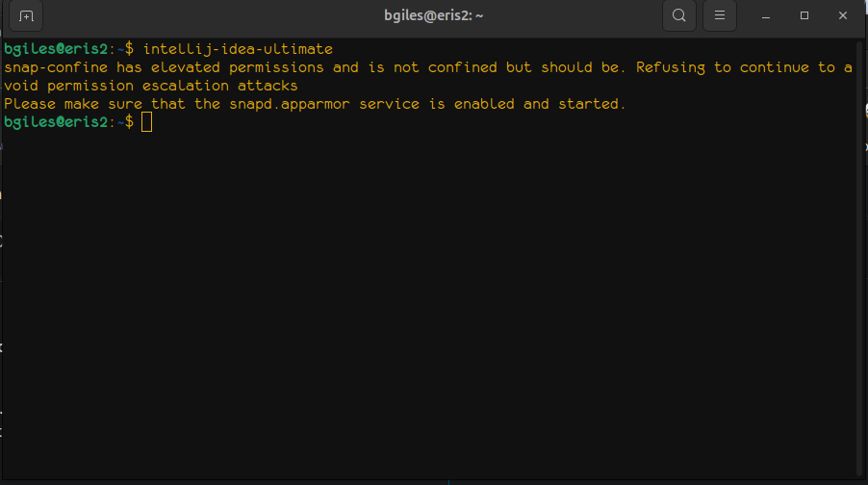
Task: Click the title bar text bgiles@eris2: ~
Action: point(433,16)
